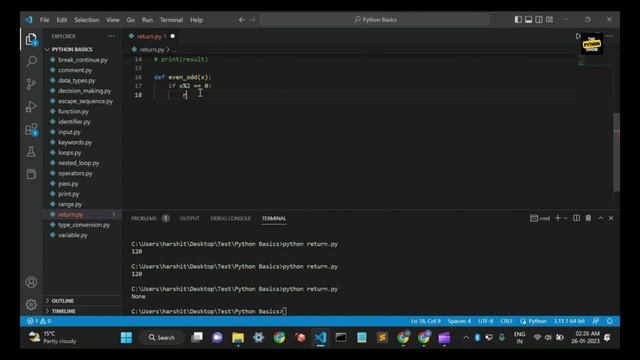Switch to the Debug Console tab
Viewport: 640px width, 360px height.
click(231, 218)
